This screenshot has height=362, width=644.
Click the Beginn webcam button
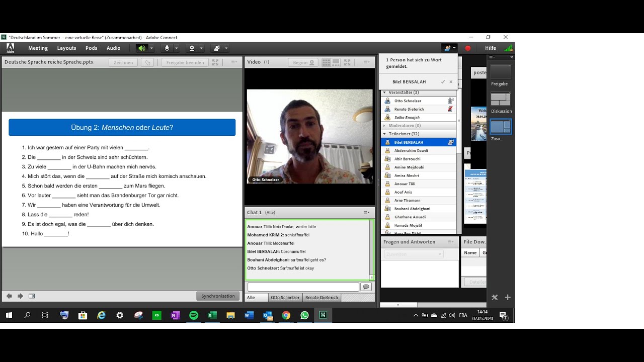coord(304,62)
